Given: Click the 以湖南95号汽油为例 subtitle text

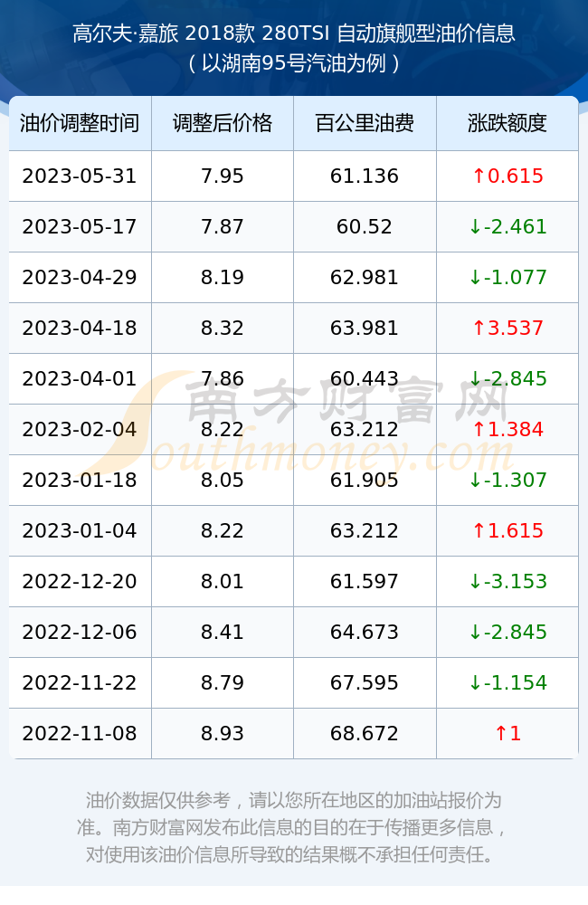Looking at the screenshot, I should (x=294, y=63).
